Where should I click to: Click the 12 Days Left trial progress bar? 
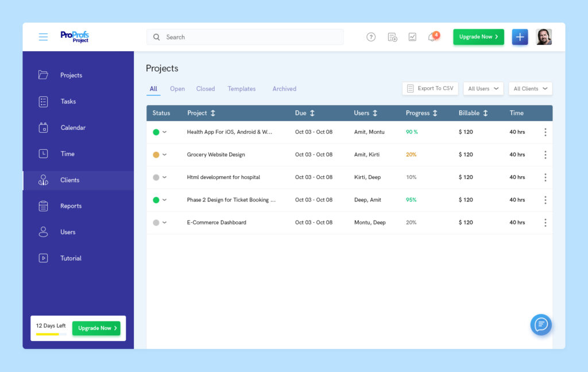51,334
